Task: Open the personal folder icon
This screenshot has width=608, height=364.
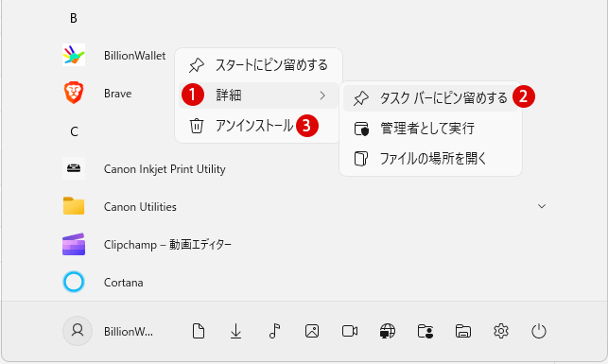Action: click(426, 332)
